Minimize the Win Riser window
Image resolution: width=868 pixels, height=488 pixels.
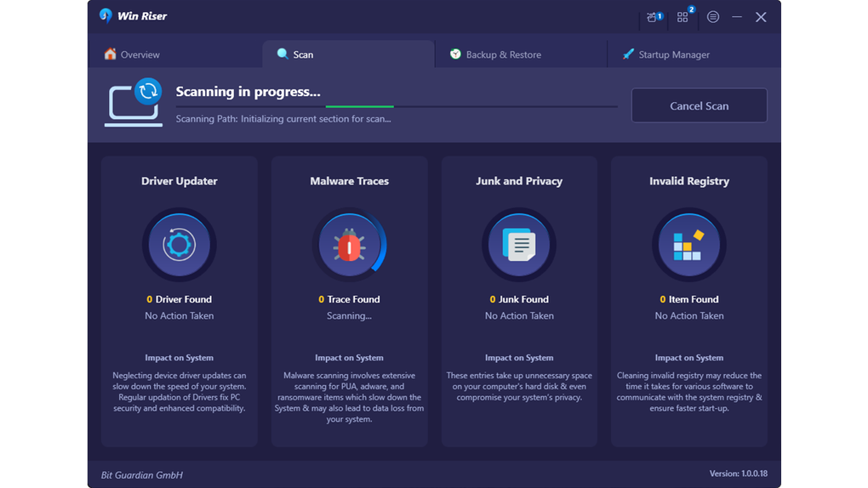tap(737, 17)
